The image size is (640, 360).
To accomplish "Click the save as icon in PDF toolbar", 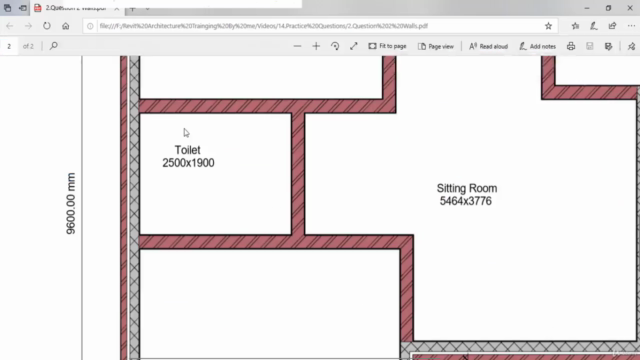I will point(608,46).
